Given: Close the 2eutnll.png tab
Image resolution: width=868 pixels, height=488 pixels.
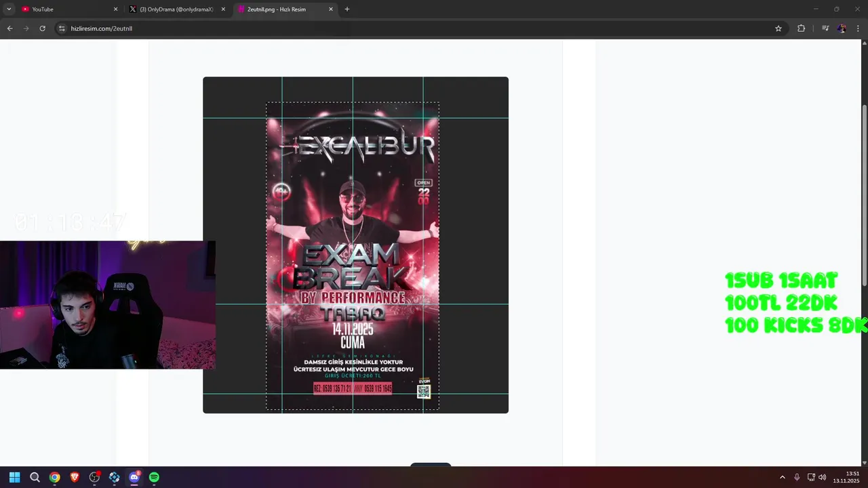Looking at the screenshot, I should click(331, 9).
